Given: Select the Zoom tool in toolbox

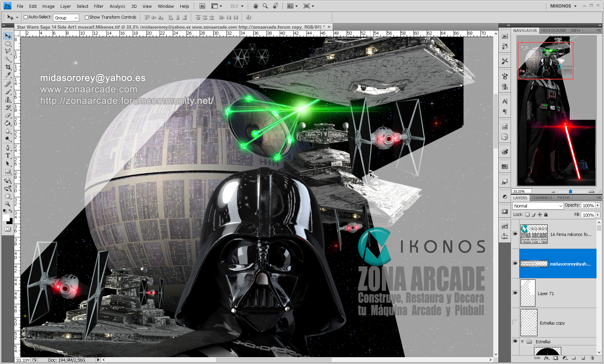Looking at the screenshot, I should [8, 204].
